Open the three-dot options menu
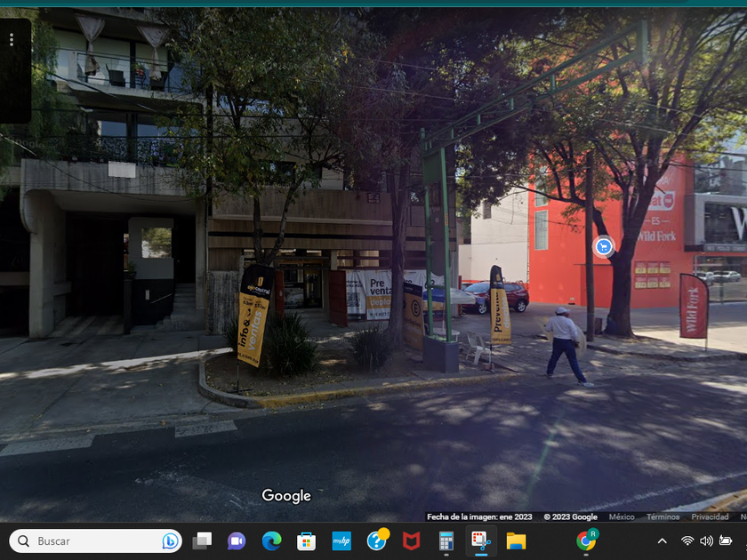The height and width of the screenshot is (560, 747). [x=12, y=40]
